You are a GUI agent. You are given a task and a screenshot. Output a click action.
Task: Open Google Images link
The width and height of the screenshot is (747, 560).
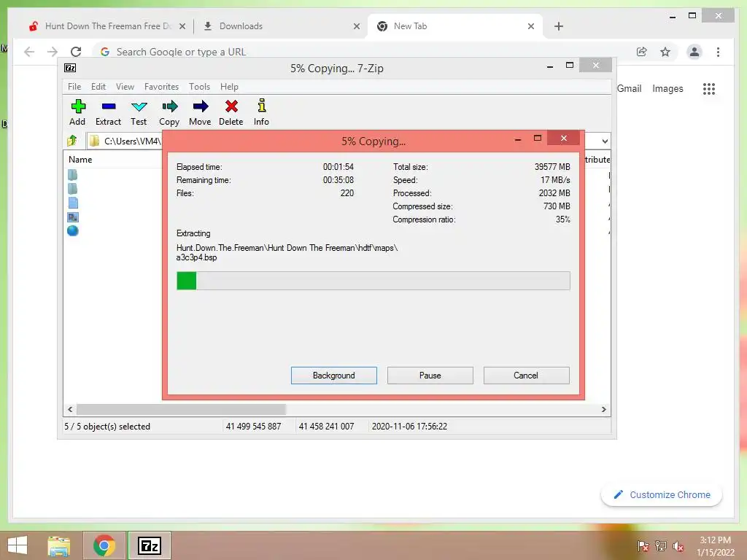tap(667, 88)
